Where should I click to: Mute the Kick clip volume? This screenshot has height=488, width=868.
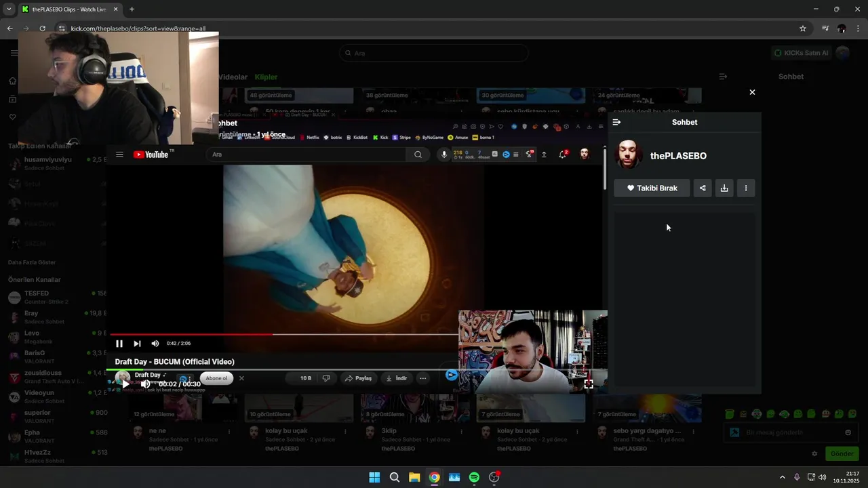point(145,384)
